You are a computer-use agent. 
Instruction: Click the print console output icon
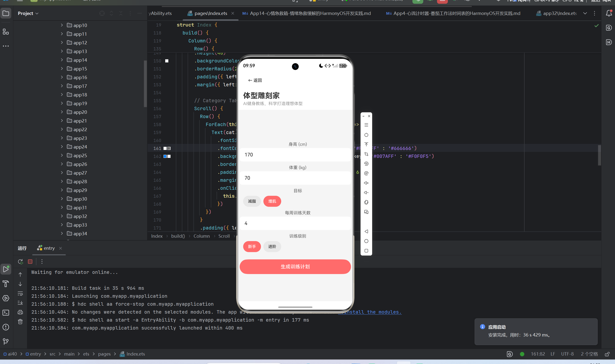pyautogui.click(x=20, y=312)
